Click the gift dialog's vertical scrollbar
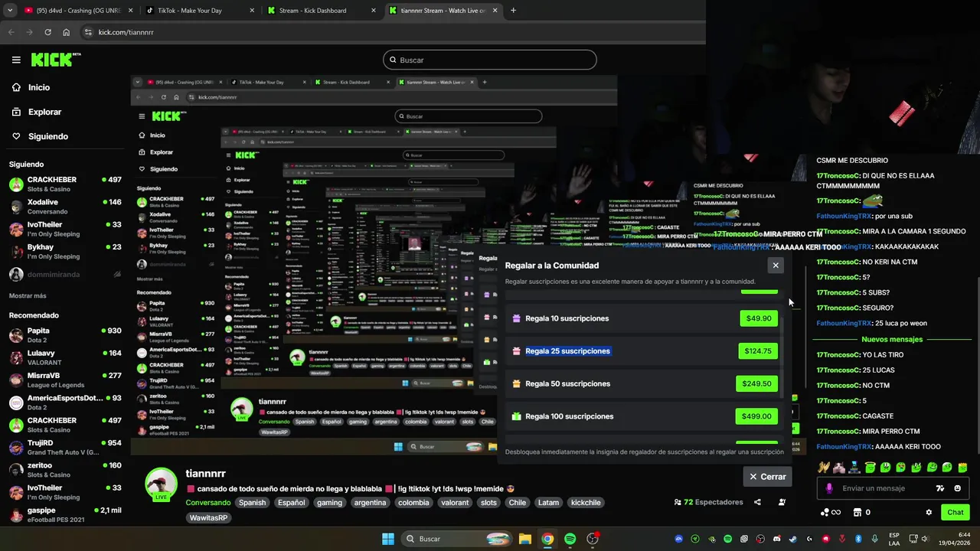Image resolution: width=980 pixels, height=551 pixels. point(782,356)
